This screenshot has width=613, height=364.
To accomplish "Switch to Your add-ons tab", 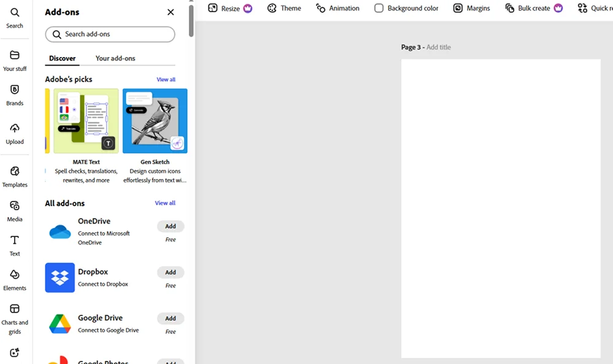I will pyautogui.click(x=115, y=58).
